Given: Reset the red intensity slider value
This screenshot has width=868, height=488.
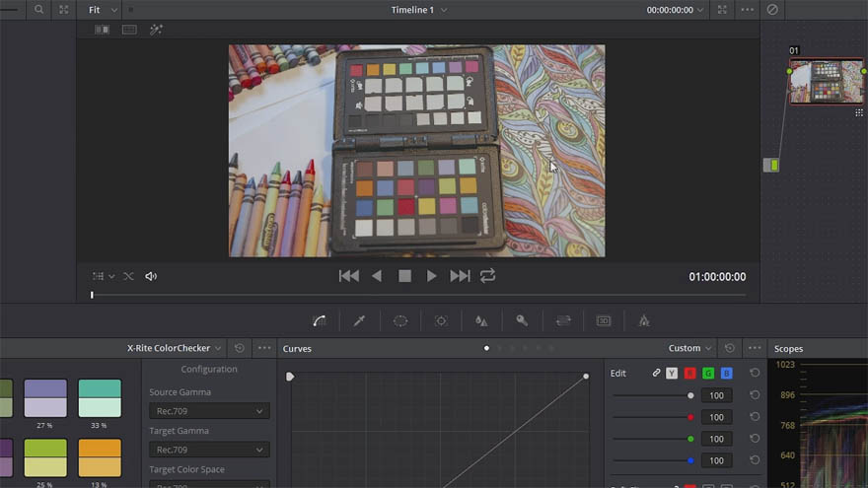Looking at the screenshot, I should coord(755,417).
